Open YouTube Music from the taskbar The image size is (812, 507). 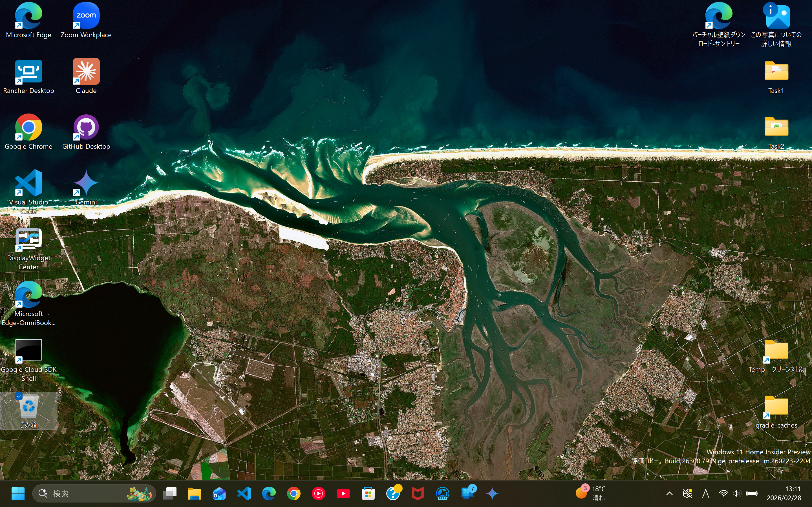pyautogui.click(x=318, y=493)
